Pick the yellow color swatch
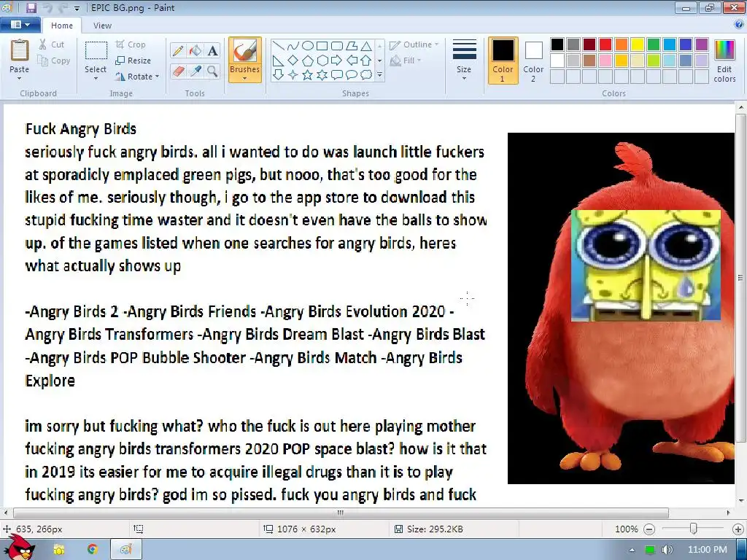Image resolution: width=747 pixels, height=560 pixels. point(638,44)
